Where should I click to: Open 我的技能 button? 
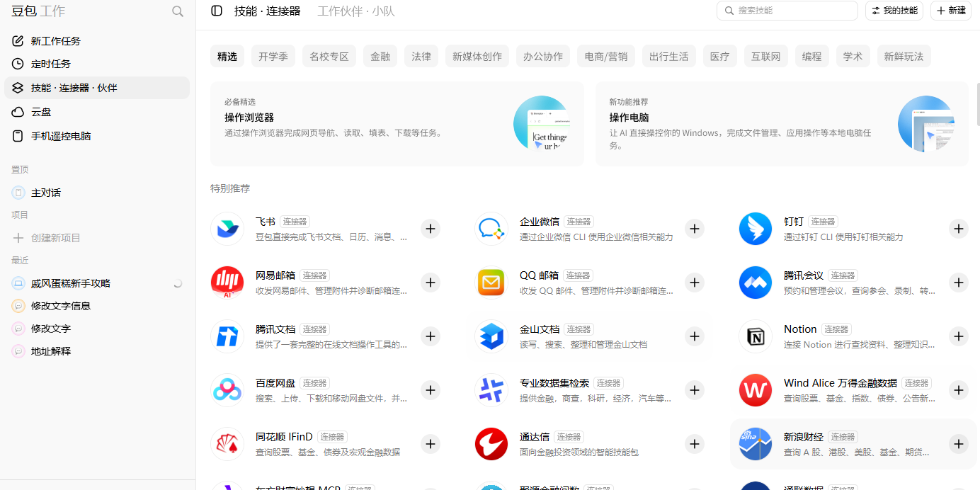pyautogui.click(x=894, y=11)
